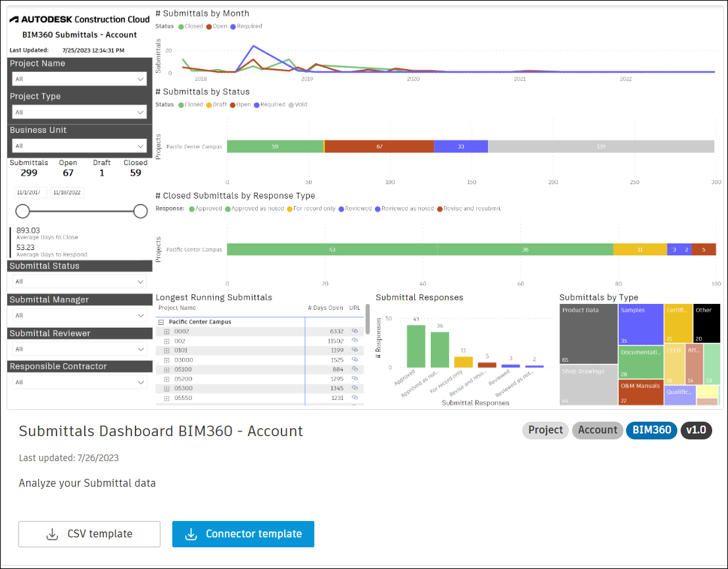Select the BIM360 tag

click(x=652, y=430)
